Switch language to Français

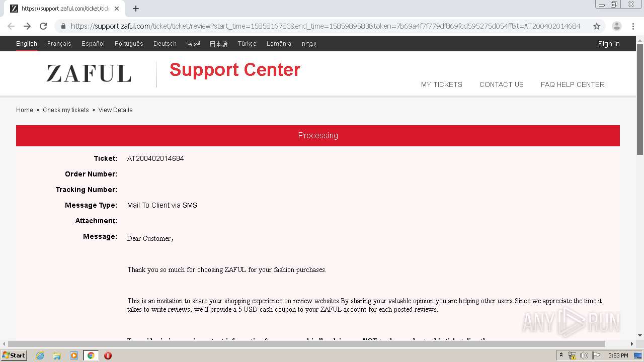(x=59, y=44)
